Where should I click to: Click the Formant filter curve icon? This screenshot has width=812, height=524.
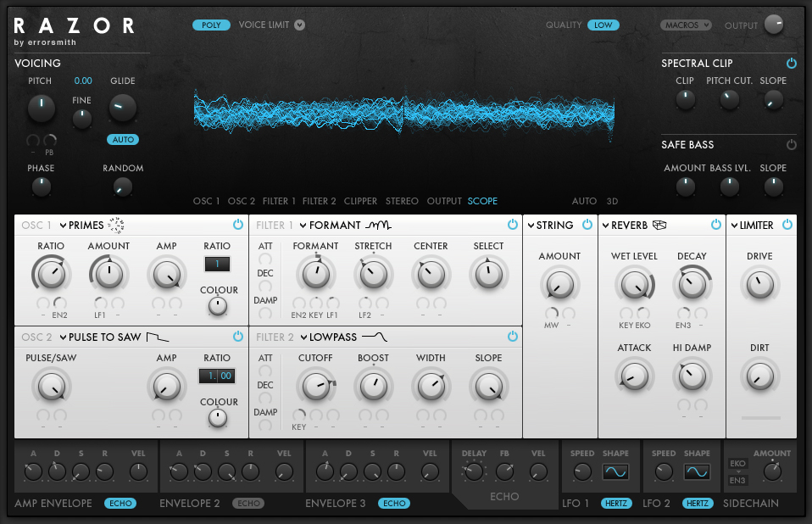pos(378,226)
